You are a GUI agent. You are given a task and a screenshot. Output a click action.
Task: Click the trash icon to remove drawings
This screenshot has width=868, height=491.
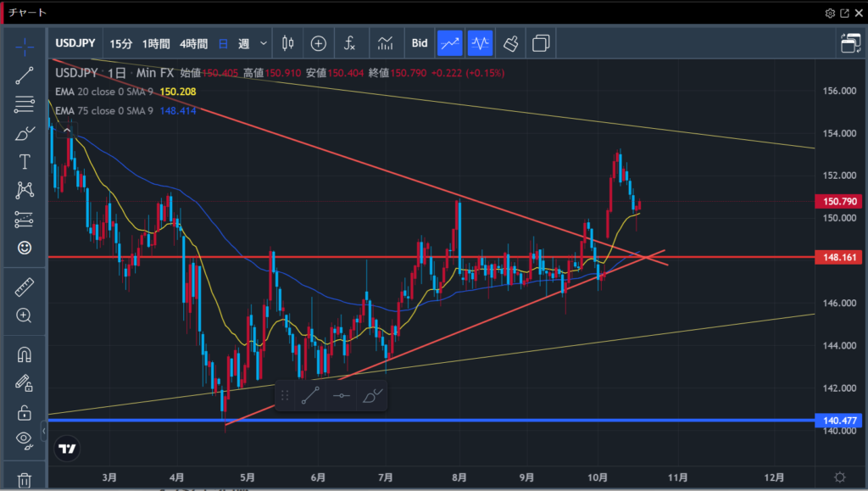pyautogui.click(x=25, y=480)
